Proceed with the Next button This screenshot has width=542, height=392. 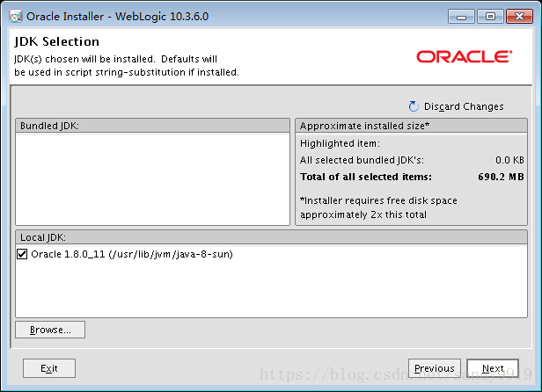click(x=493, y=368)
